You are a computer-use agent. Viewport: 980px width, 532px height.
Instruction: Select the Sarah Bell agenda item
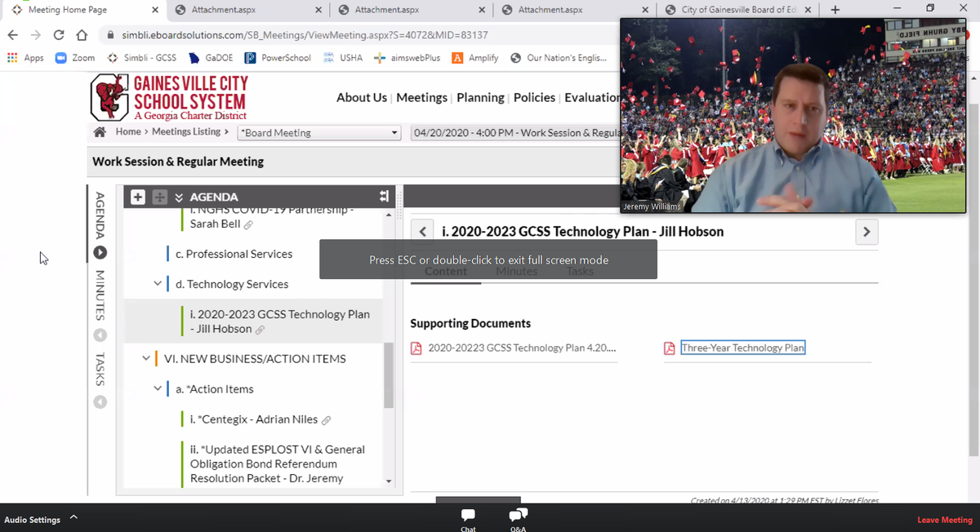coord(215,224)
